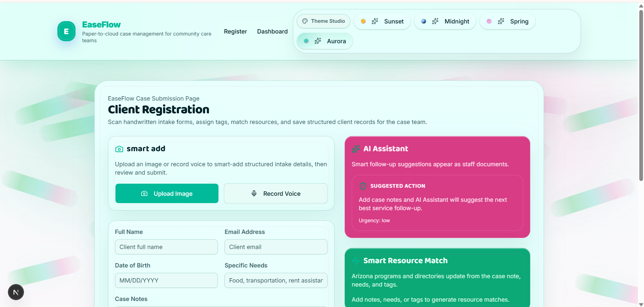The width and height of the screenshot is (644, 307).
Task: Click the blue Midnight color dot
Action: pos(424,21)
